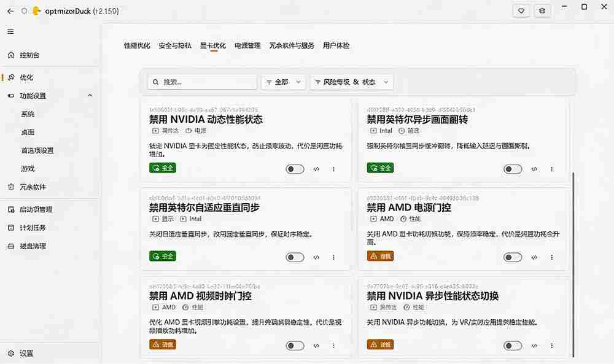614x364 pixels.
Task: Click warning badge on 禁用 NVIDIA 异步性能状态切换
Action: (x=380, y=344)
